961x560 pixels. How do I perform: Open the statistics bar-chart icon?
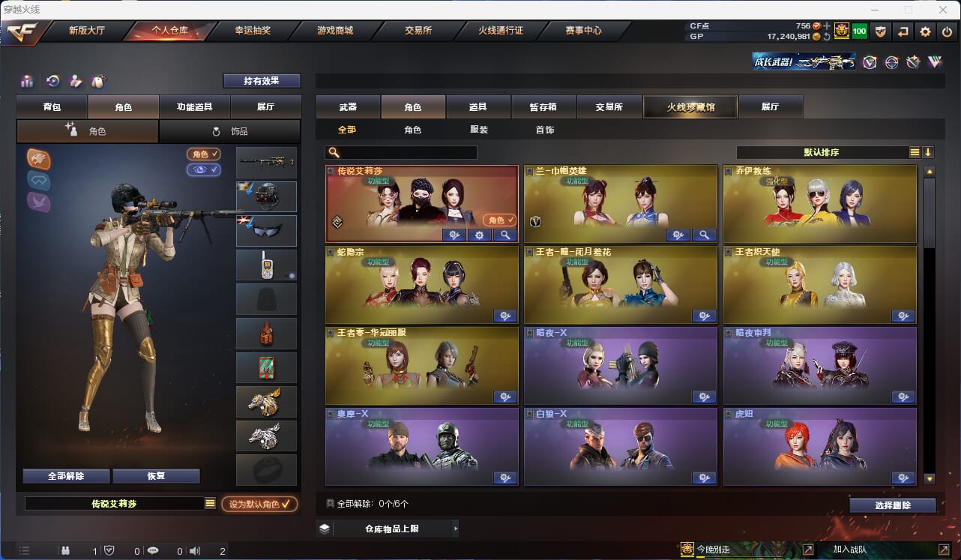pos(27,81)
